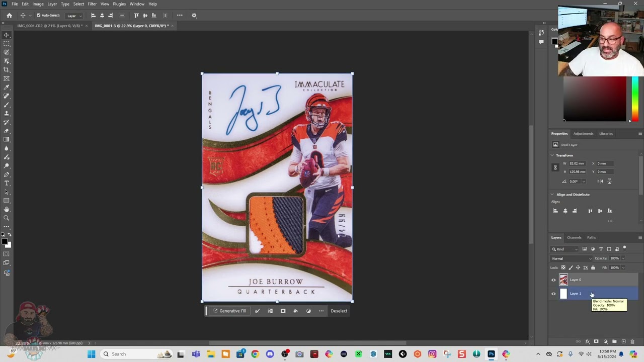Select the Move tool in the left toolbar

click(x=7, y=35)
